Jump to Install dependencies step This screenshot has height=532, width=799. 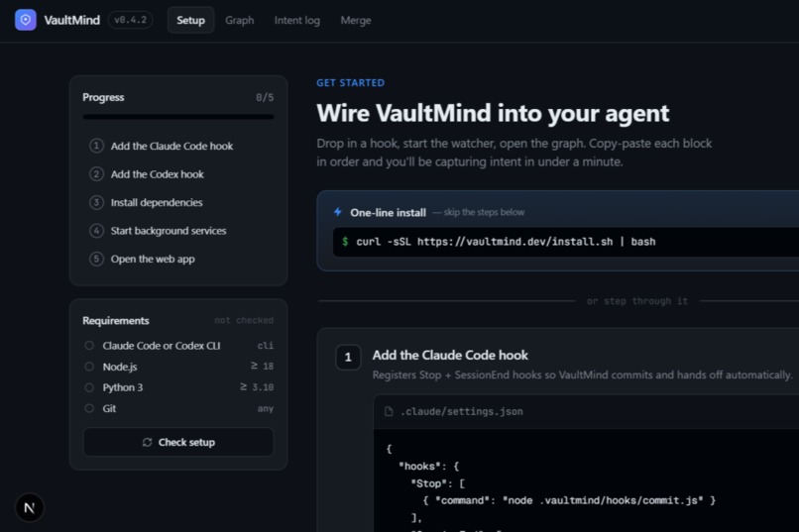tap(177, 203)
